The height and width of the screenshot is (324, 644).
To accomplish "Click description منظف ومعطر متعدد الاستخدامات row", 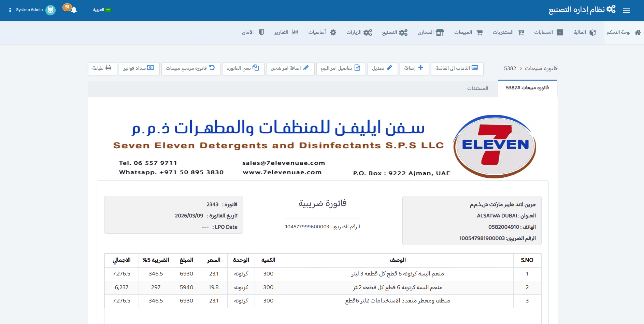I will click(x=398, y=301).
